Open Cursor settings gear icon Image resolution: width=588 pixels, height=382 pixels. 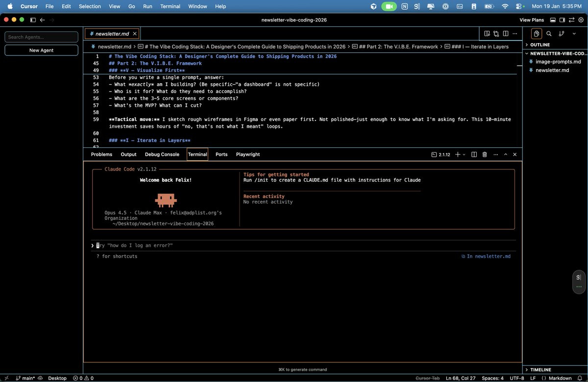(x=581, y=20)
